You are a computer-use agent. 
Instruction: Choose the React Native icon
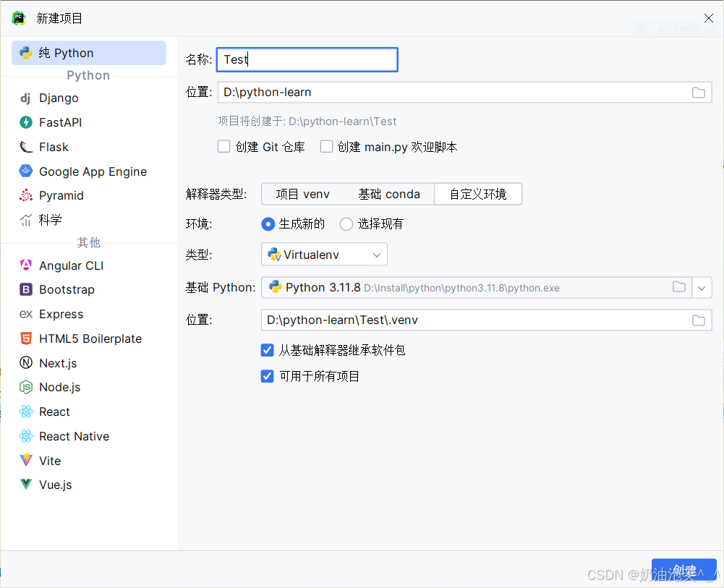tap(26, 436)
